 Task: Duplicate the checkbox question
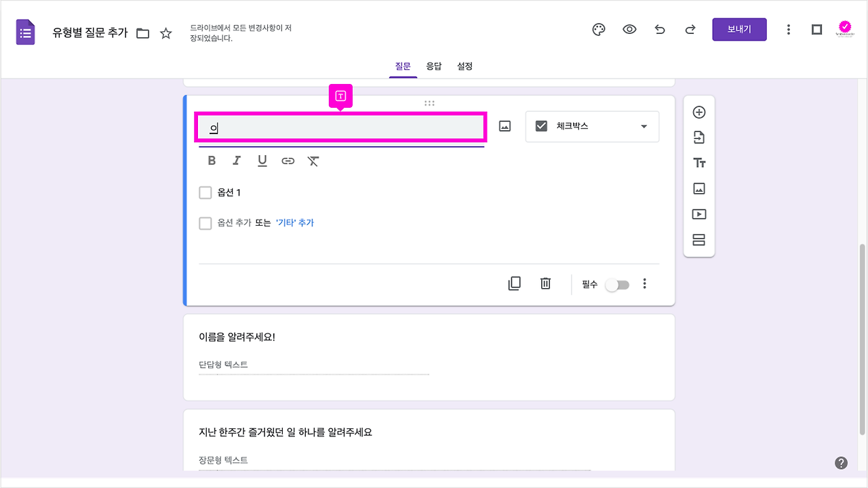514,283
